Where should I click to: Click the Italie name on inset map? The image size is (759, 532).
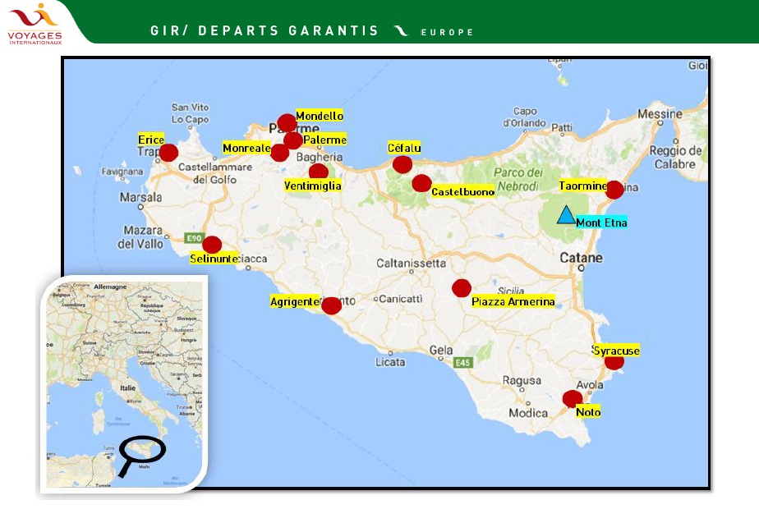coord(128,388)
